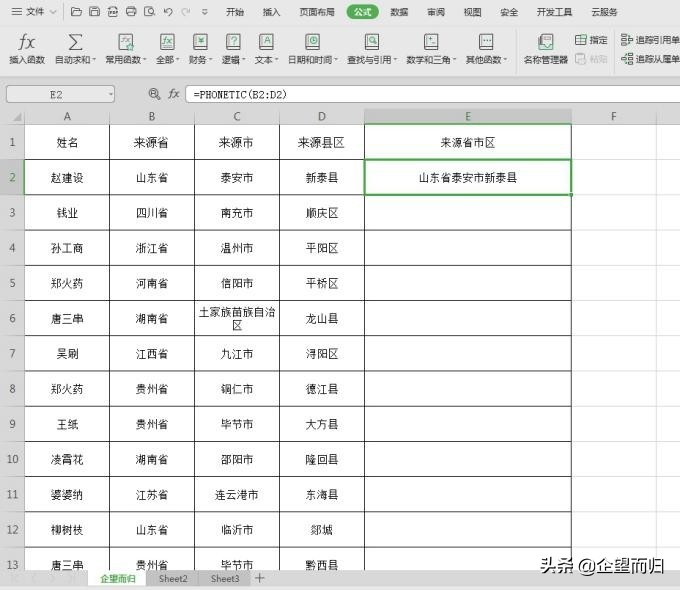Select the header cell 来源县区

tap(322, 142)
